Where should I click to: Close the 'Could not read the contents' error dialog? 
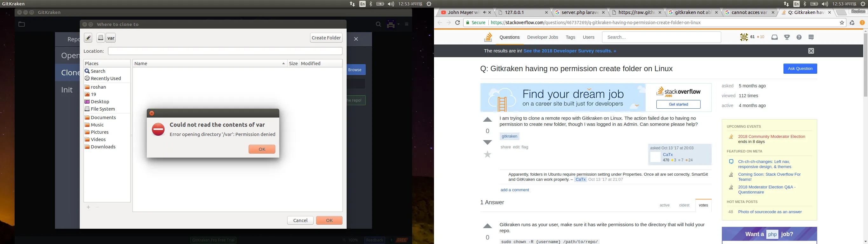coord(152,113)
